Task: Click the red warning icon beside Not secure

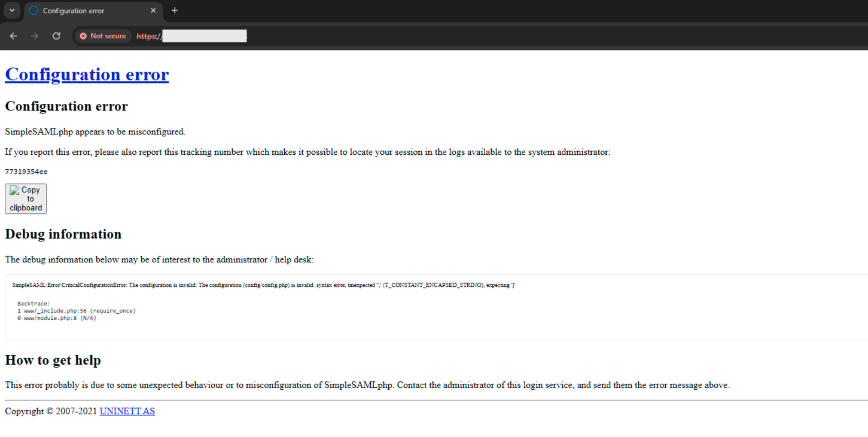Action: tap(83, 36)
